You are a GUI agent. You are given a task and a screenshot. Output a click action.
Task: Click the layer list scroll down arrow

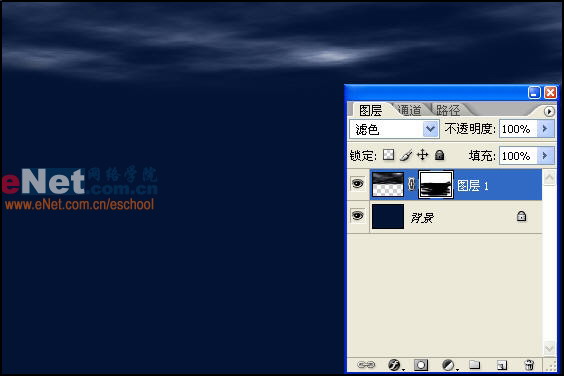(549, 348)
